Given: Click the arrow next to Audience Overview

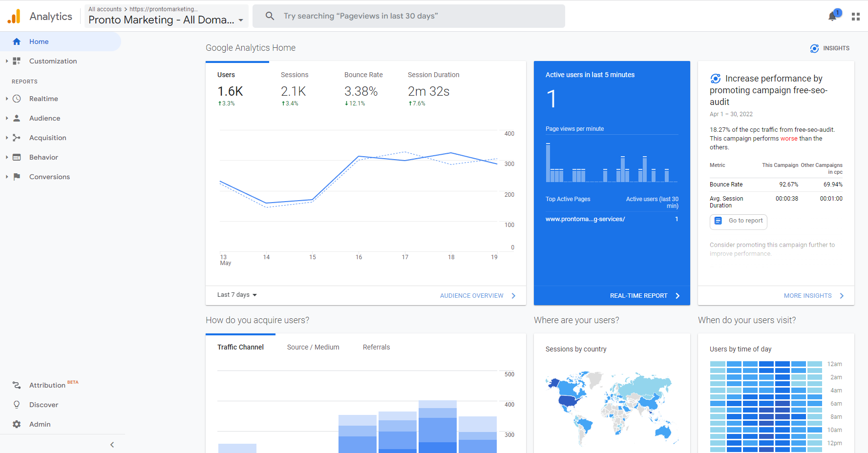Looking at the screenshot, I should click(x=513, y=296).
